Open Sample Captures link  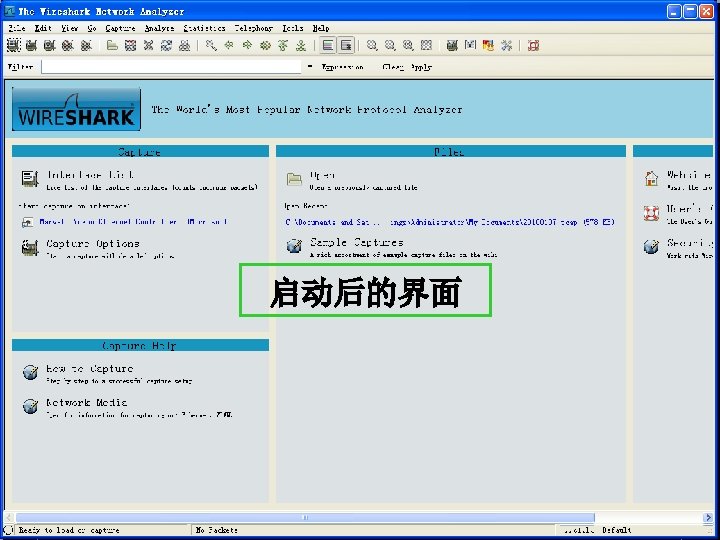click(357, 242)
